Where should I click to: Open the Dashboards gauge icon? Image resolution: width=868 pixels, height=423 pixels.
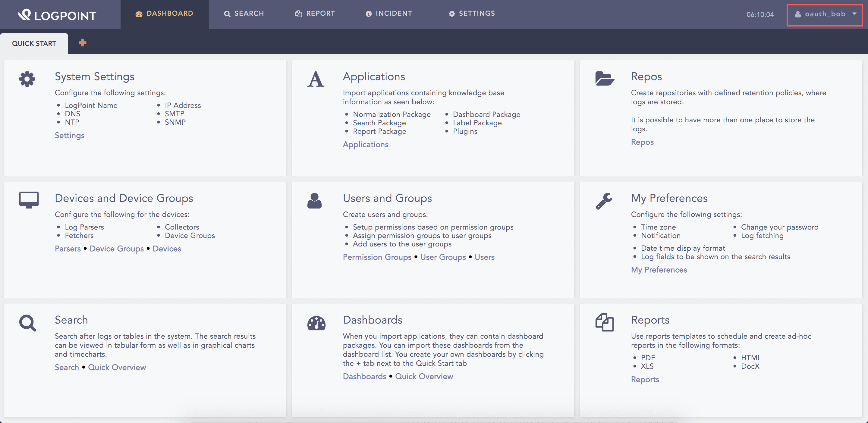[316, 323]
